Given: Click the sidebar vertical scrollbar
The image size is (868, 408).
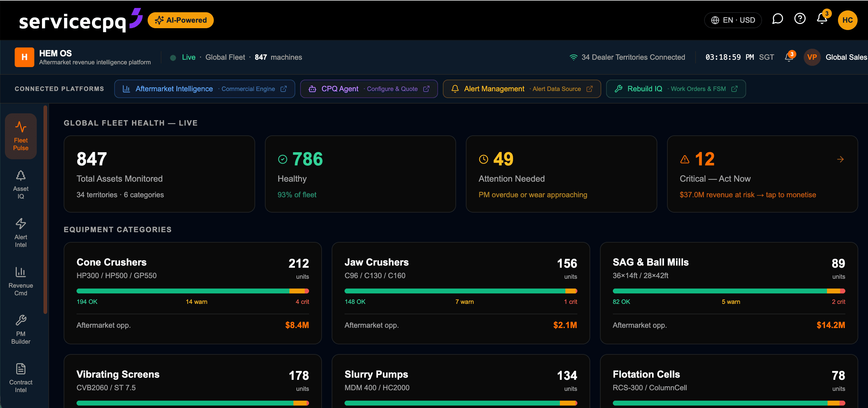Looking at the screenshot, I should [x=45, y=210].
